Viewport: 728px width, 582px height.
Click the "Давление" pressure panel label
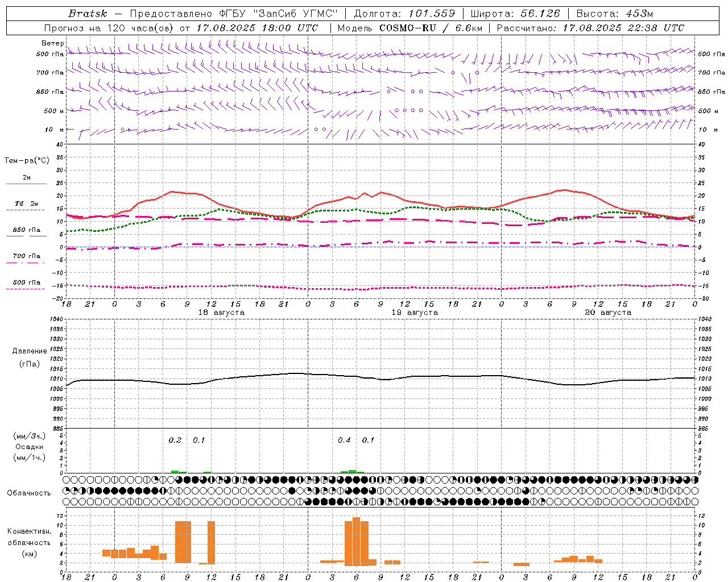(30, 351)
